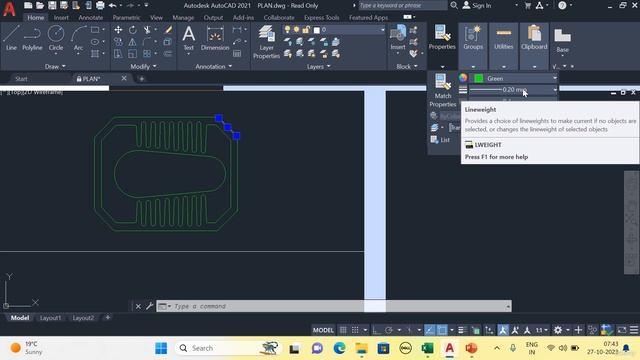Click the green color swatch
Screen dimensions: 640x360
point(479,78)
